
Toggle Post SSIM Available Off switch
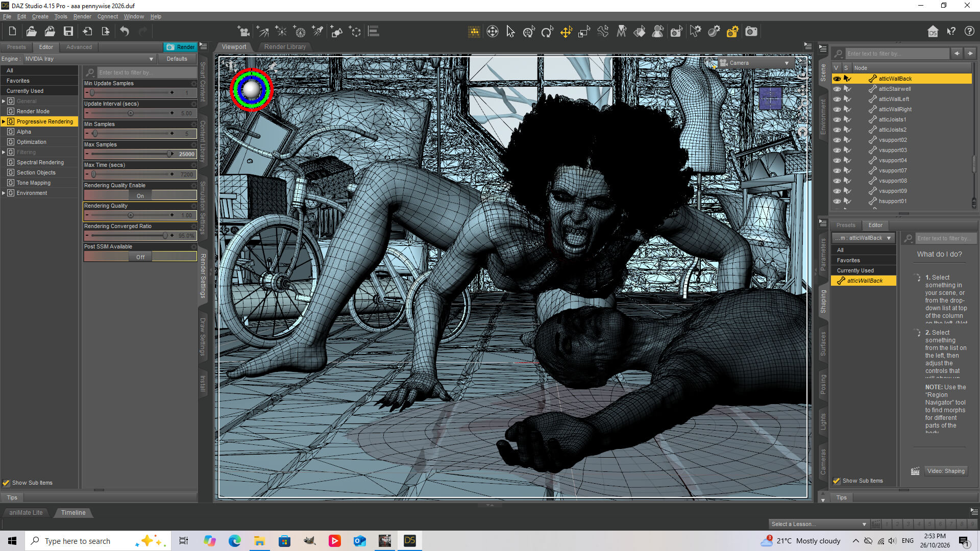(140, 257)
